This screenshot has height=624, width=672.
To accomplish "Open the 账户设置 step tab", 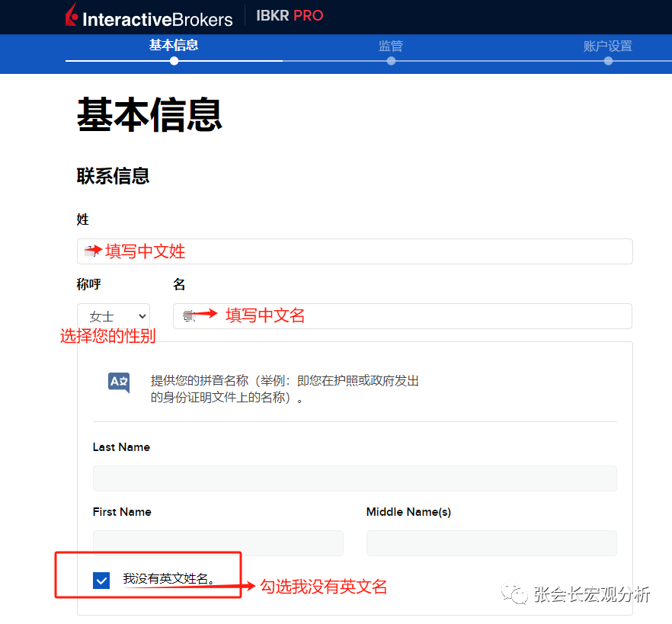I will pyautogui.click(x=608, y=46).
